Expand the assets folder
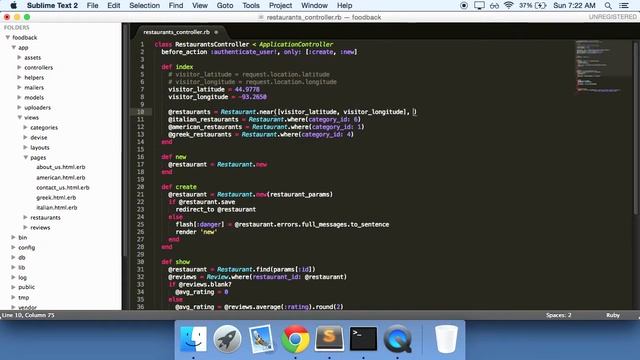This screenshot has height=360, width=640. click(19, 57)
